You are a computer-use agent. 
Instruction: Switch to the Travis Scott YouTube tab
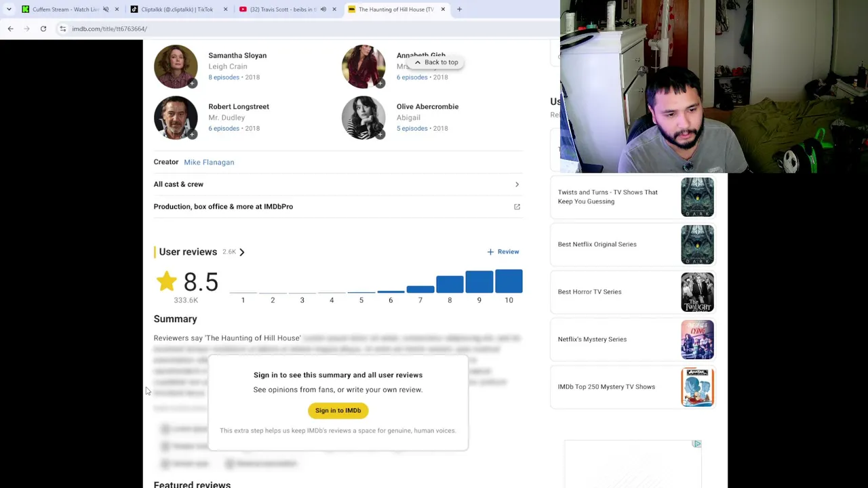pos(281,9)
